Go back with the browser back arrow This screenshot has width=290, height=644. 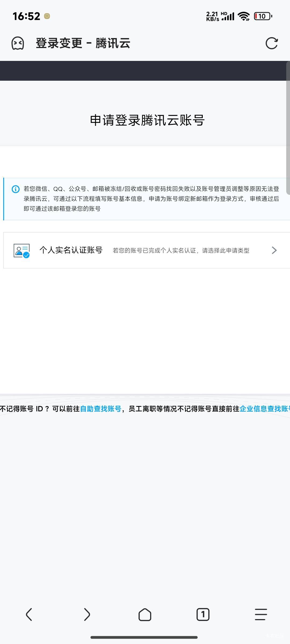[29, 614]
